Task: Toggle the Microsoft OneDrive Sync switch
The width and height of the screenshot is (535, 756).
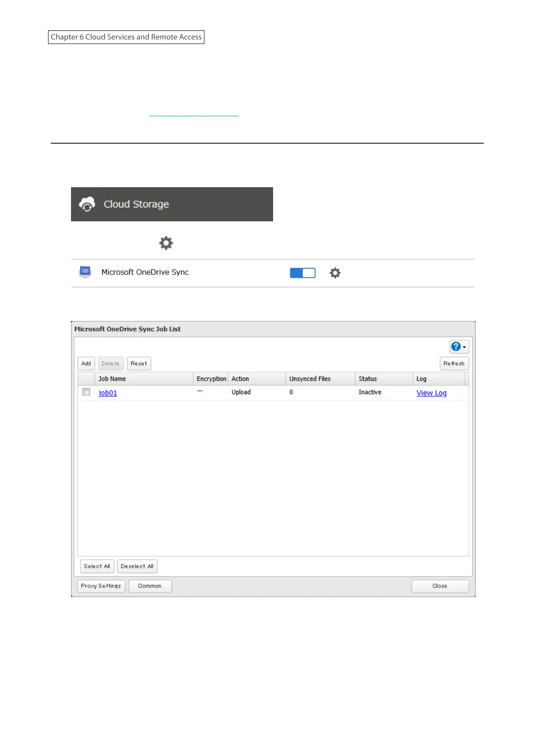Action: [303, 273]
